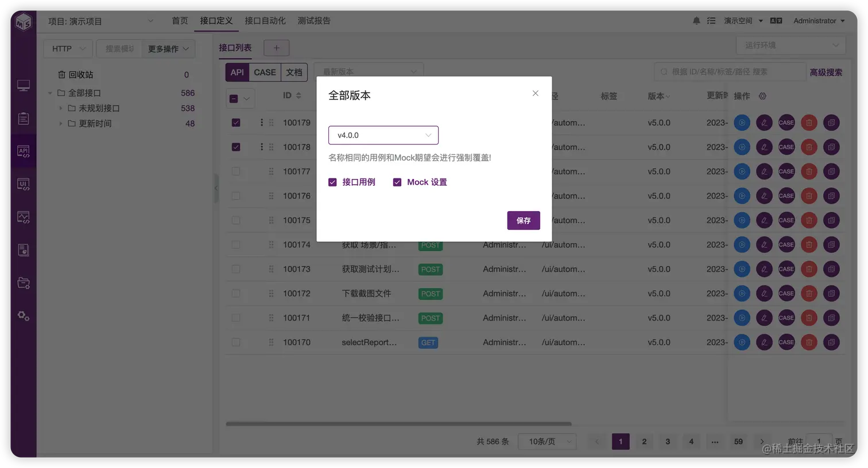This screenshot has height=468, width=868.
Task: Open the 10条/页 page size selector
Action: (x=547, y=441)
